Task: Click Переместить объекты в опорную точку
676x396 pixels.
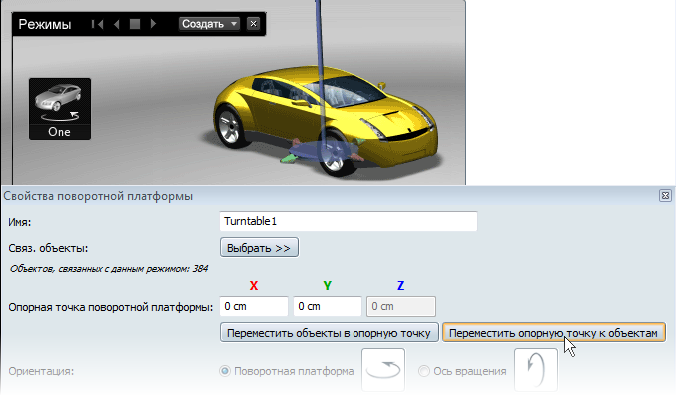Action: pyautogui.click(x=329, y=333)
